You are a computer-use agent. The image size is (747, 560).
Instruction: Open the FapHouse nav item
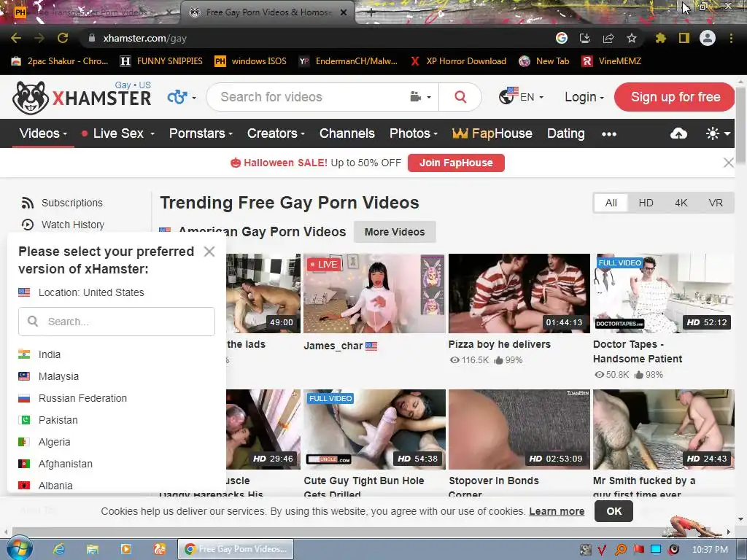pos(492,134)
